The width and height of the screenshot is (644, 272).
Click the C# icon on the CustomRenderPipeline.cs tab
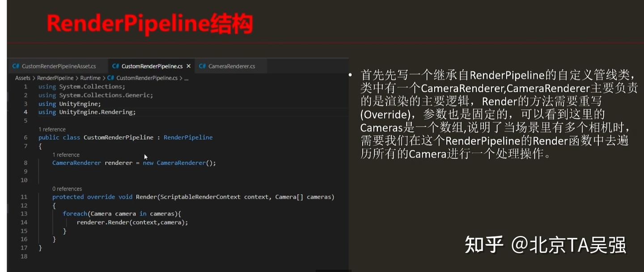point(115,65)
